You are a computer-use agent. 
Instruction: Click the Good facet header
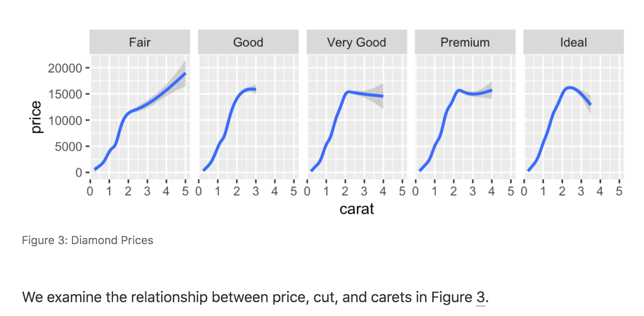[248, 42]
